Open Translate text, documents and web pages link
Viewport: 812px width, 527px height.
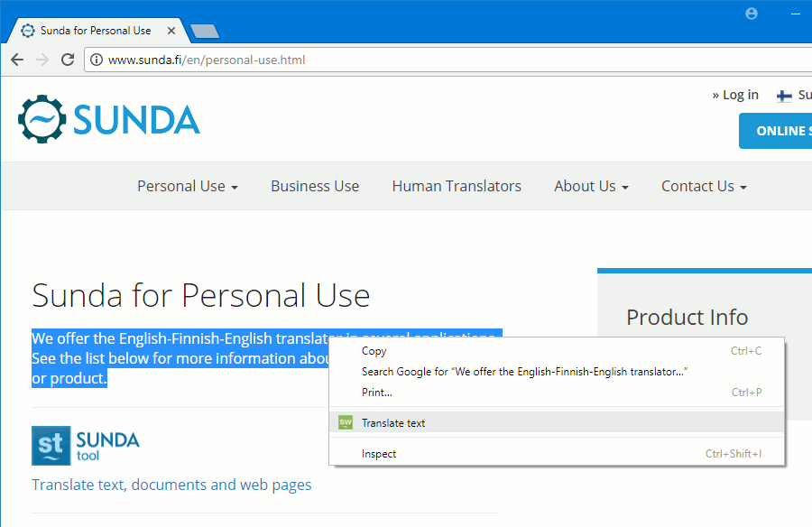[171, 485]
